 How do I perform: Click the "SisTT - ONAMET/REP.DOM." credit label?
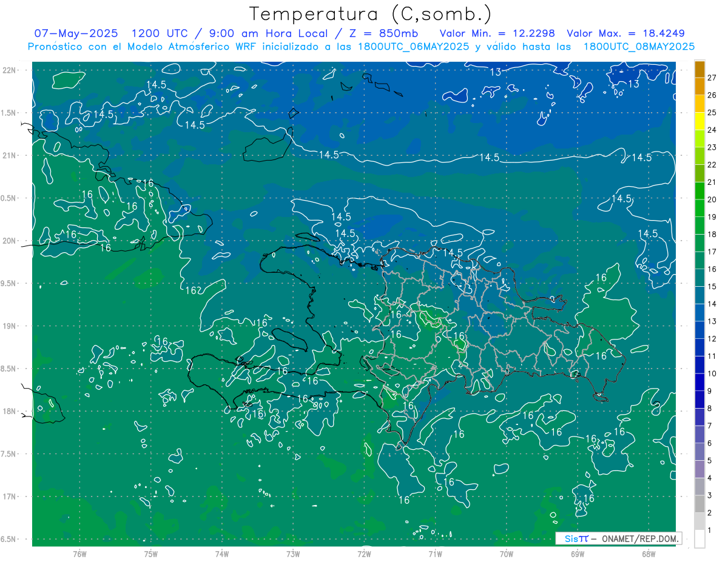pyautogui.click(x=618, y=538)
